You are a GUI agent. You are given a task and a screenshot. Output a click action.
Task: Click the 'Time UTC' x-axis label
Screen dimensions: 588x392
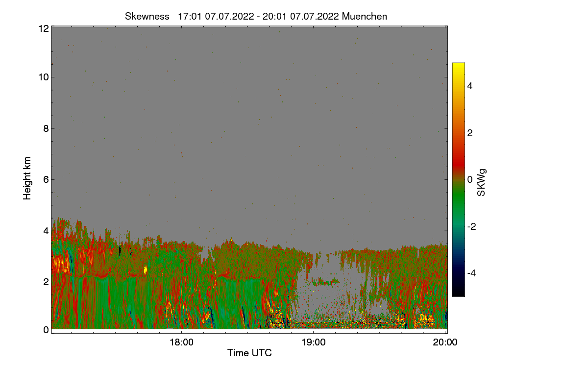click(x=249, y=353)
